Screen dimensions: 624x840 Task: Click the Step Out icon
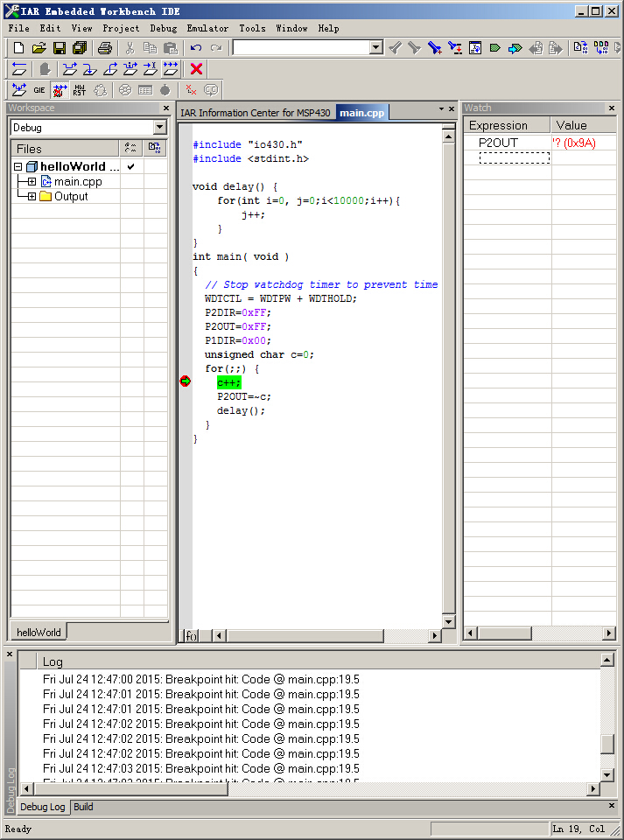(x=110, y=68)
